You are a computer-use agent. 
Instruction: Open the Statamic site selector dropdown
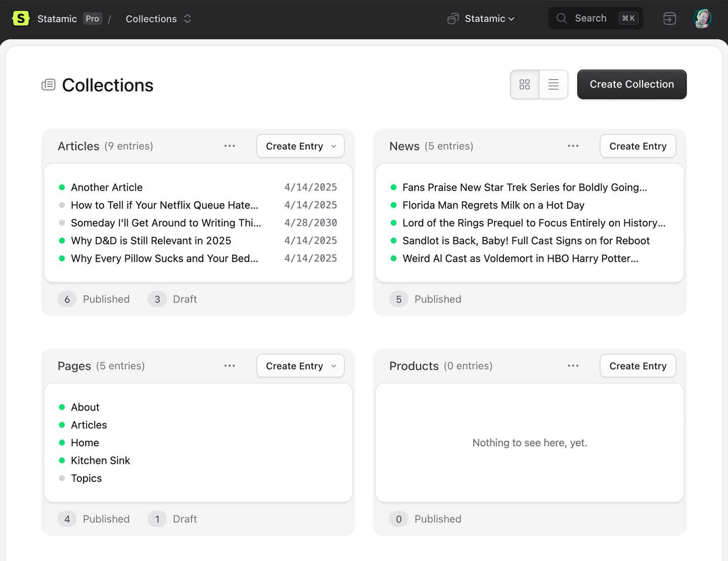pyautogui.click(x=481, y=19)
